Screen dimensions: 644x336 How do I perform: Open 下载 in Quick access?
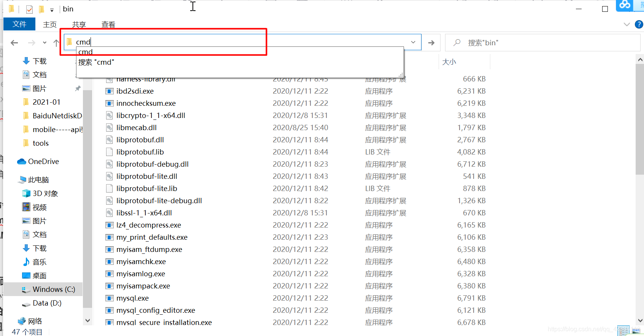(40, 61)
